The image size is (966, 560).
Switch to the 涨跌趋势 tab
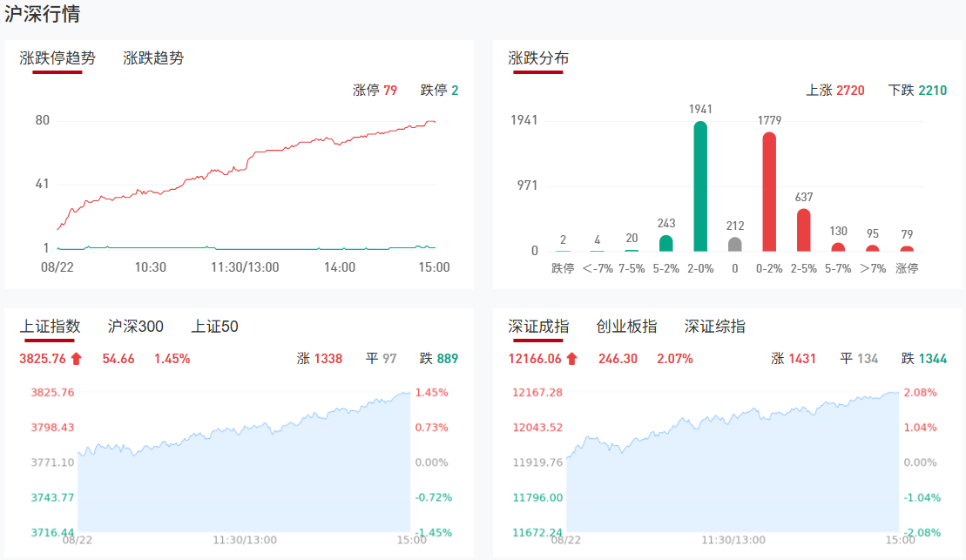click(153, 58)
